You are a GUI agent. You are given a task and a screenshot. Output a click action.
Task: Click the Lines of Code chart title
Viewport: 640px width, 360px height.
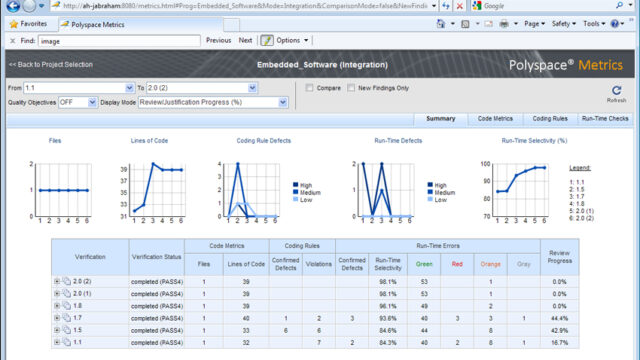pos(149,141)
